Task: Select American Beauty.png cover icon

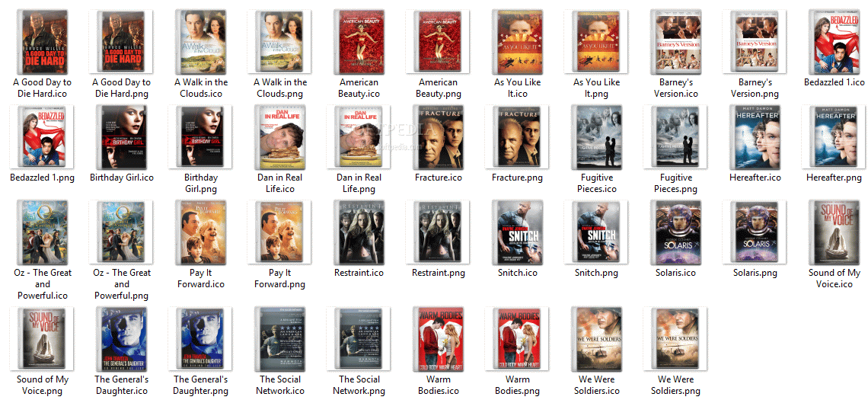Action: (439, 42)
